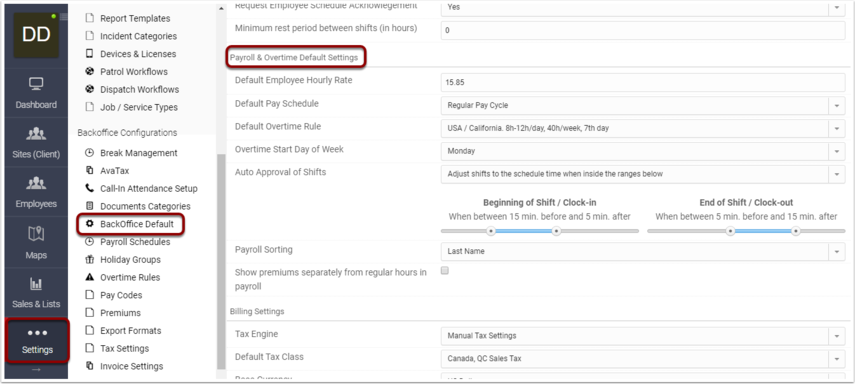
Task: Click the Break Management clock icon
Action: [x=89, y=153]
